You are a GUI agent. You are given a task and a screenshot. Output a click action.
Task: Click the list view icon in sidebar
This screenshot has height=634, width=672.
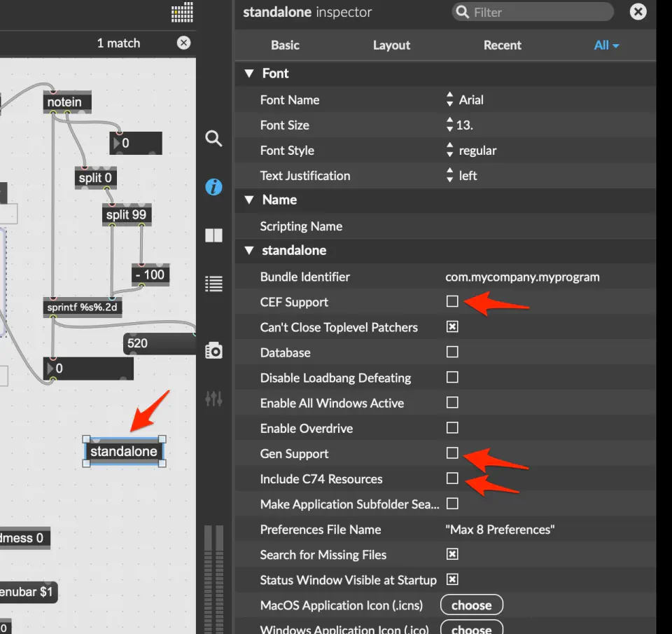[x=213, y=284]
